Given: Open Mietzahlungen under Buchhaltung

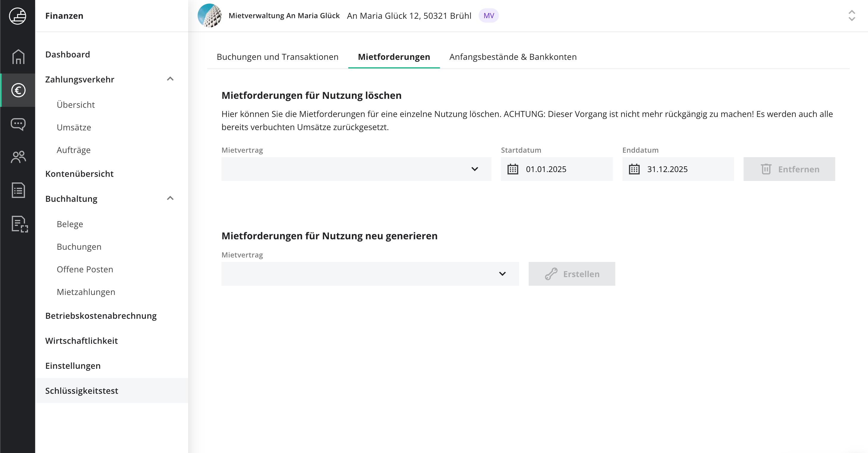Looking at the screenshot, I should coord(86,292).
